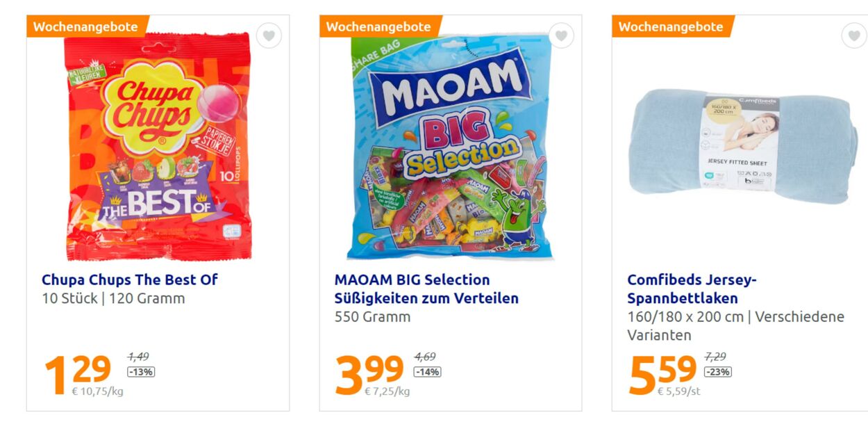This screenshot has width=868, height=422.
Task: Click the -14% discount badge
Action: 427,372
